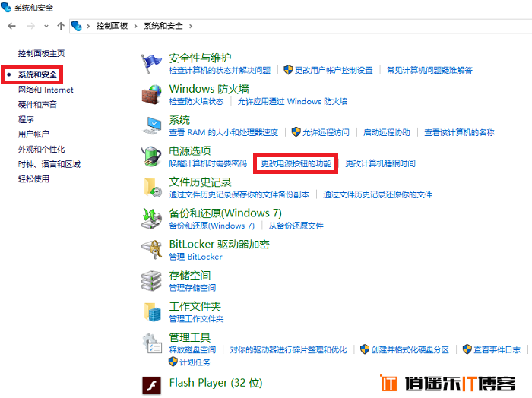The image size is (532, 398).
Task: Click the Control Panel icon in address bar
Action: tap(77, 26)
